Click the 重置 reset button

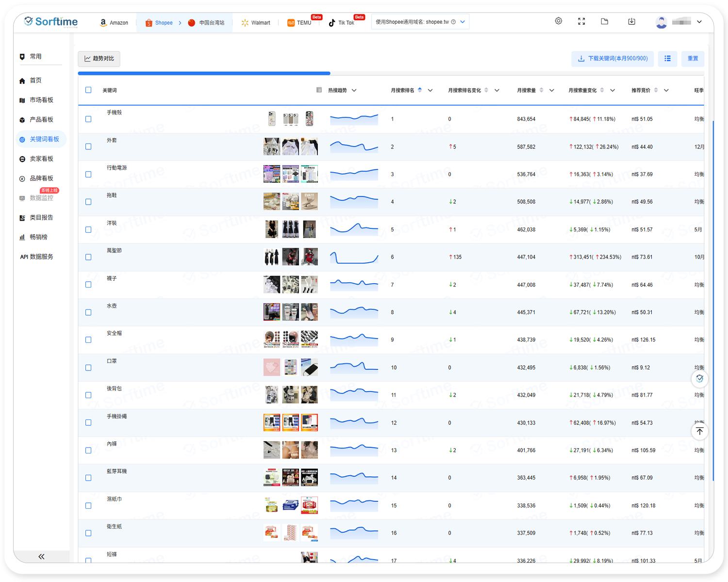coord(693,59)
